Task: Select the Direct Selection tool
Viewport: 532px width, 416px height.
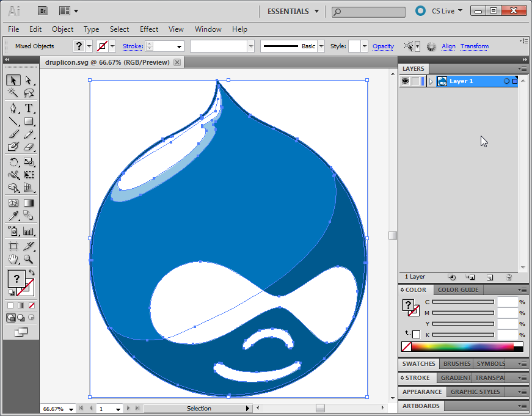Action: click(28, 80)
